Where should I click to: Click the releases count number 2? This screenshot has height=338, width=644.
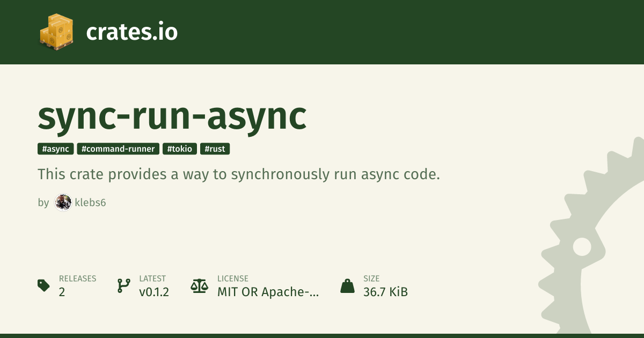point(62,292)
